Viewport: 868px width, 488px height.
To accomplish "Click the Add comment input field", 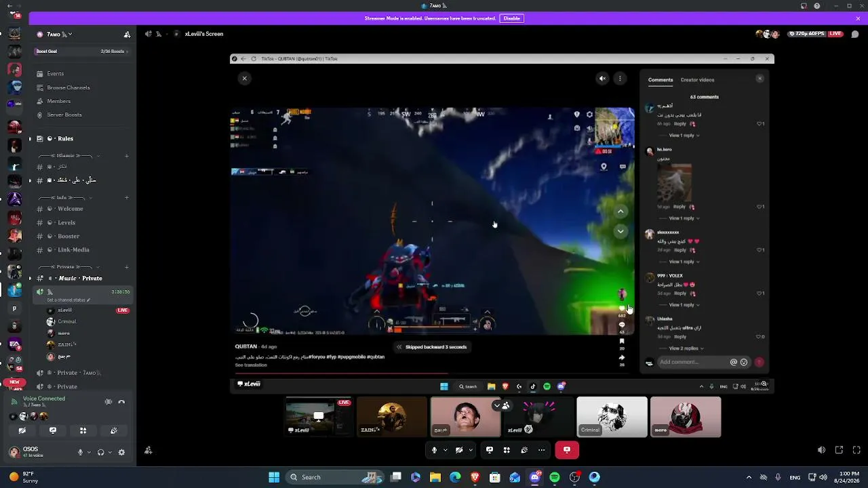I will click(692, 363).
